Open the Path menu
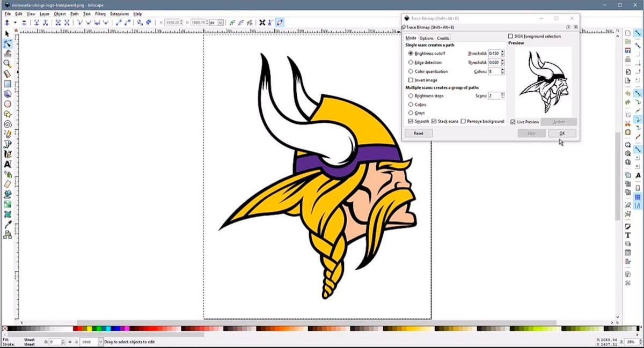The height and width of the screenshot is (348, 644). coord(74,13)
